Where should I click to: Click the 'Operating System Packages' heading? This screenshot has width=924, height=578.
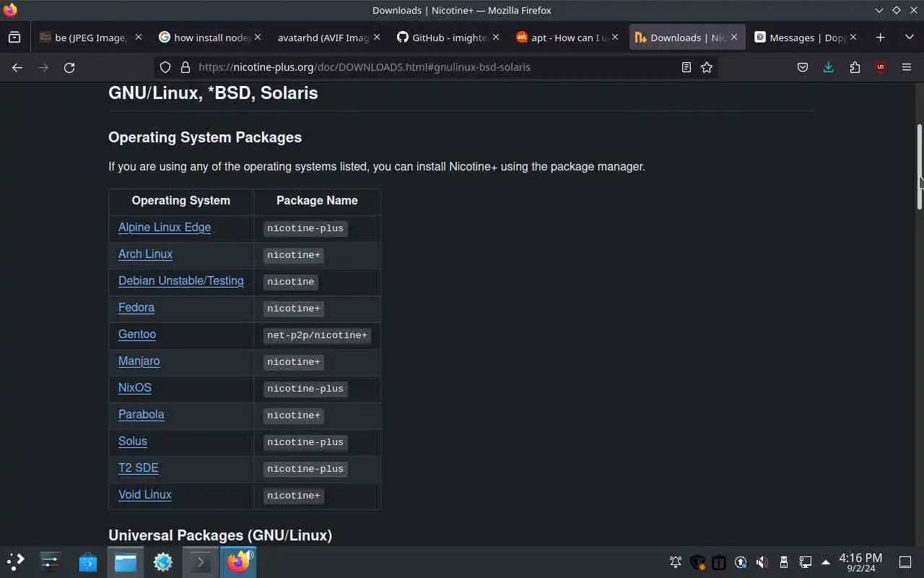click(205, 137)
